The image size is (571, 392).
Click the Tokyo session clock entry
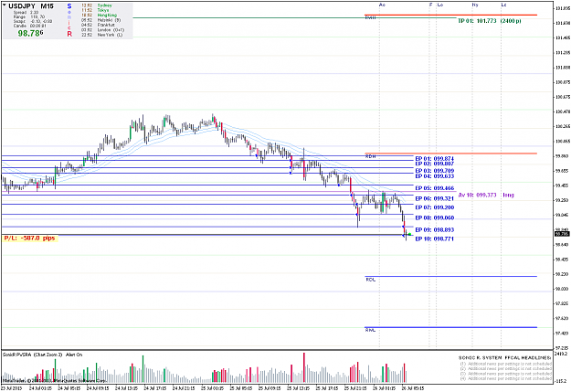click(x=95, y=10)
